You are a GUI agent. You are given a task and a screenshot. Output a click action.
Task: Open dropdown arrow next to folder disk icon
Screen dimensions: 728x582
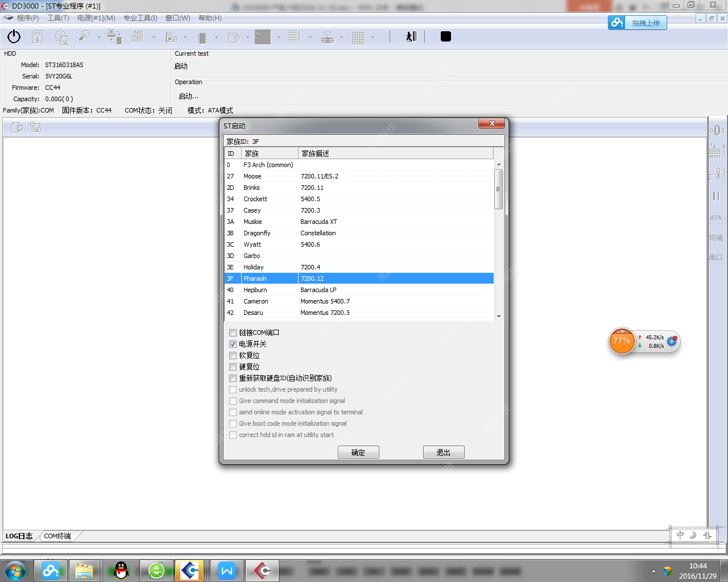coord(247,38)
